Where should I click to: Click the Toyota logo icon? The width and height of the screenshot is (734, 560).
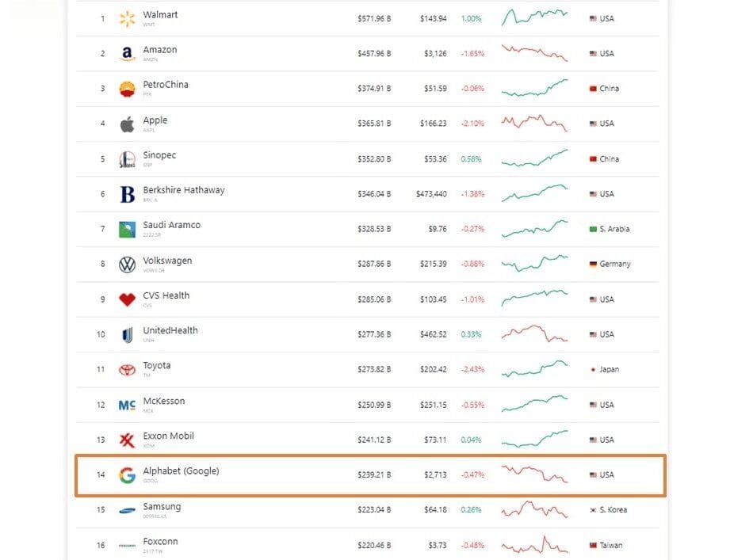[x=127, y=369]
